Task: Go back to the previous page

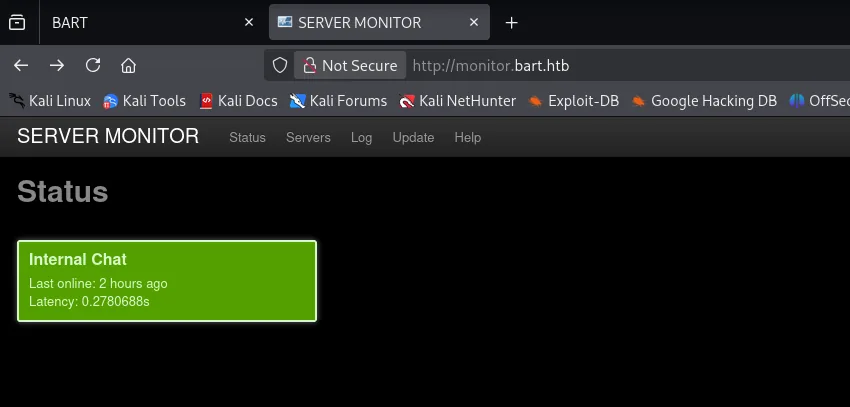Action: point(21,66)
